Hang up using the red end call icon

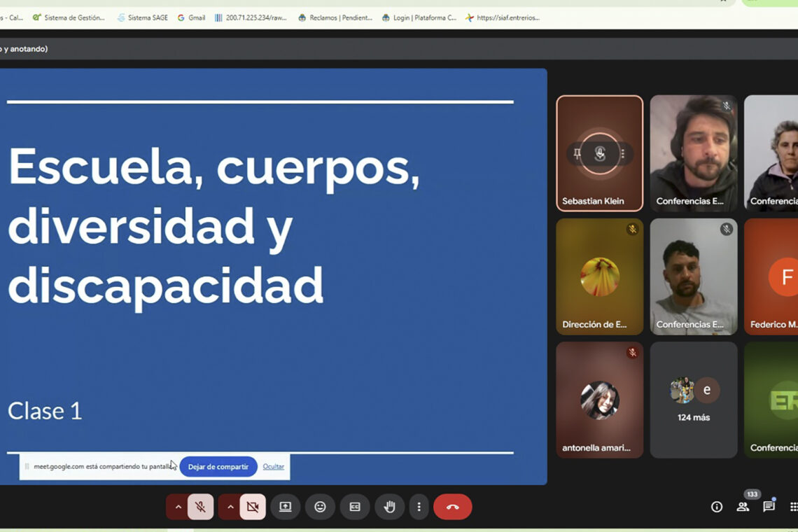453,506
